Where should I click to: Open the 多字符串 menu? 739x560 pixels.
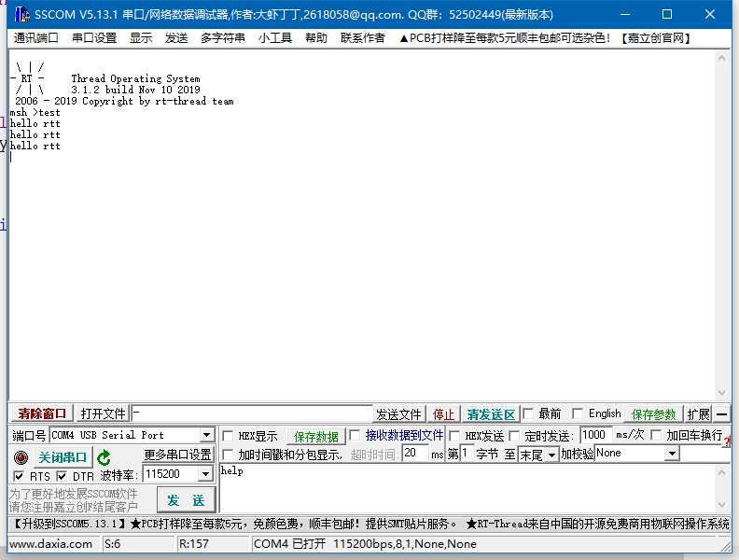pos(222,37)
